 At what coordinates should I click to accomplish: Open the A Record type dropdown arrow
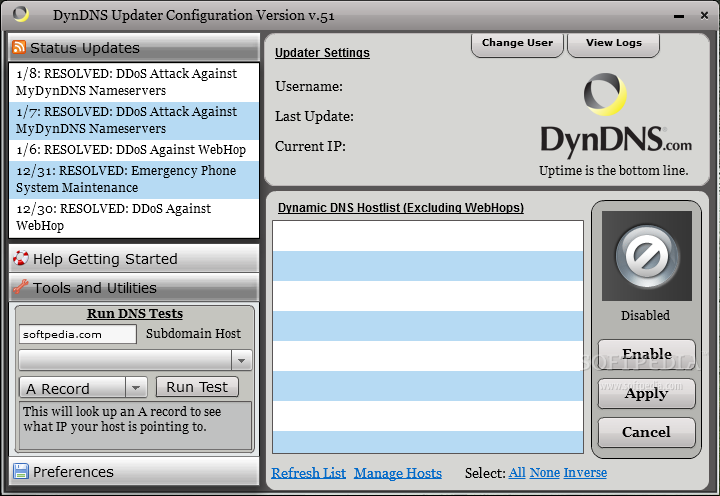(x=136, y=388)
